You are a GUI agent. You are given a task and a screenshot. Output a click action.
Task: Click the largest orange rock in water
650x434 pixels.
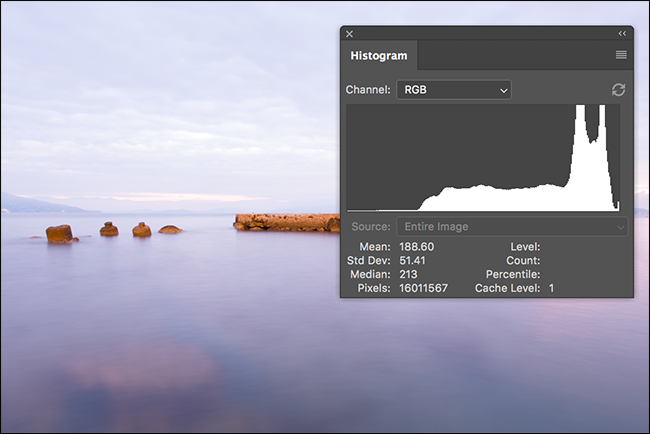pyautogui.click(x=60, y=234)
